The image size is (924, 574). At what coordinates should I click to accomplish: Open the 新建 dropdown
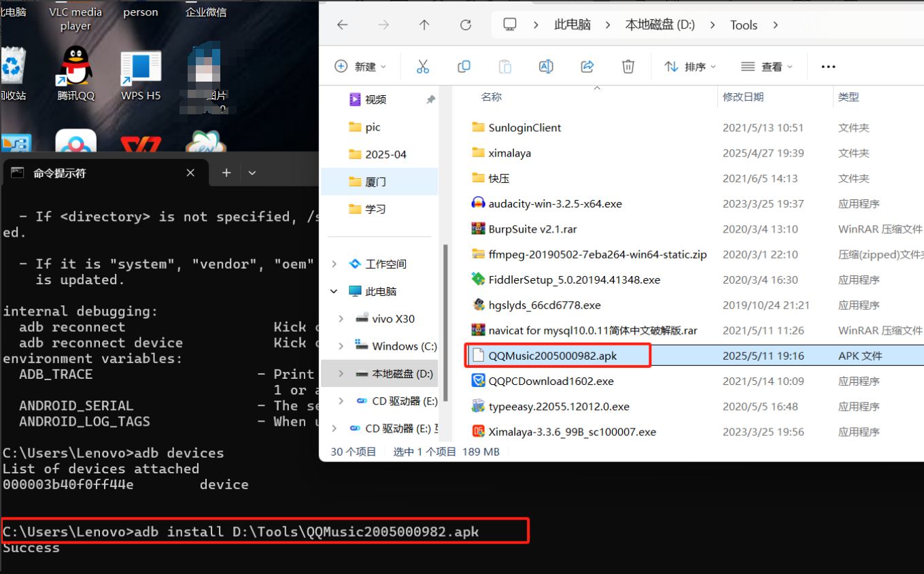click(x=360, y=67)
